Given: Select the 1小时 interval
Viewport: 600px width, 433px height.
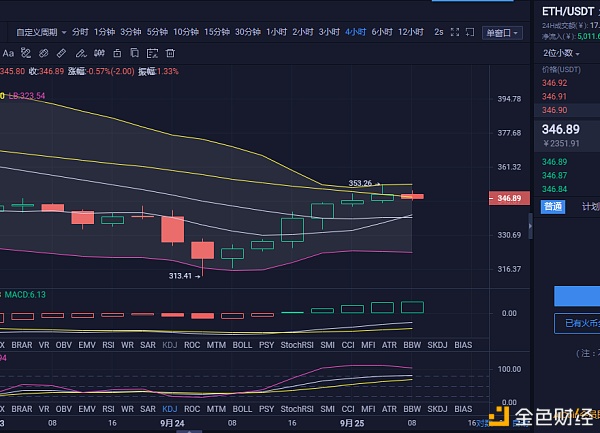Looking at the screenshot, I should click(x=276, y=32).
